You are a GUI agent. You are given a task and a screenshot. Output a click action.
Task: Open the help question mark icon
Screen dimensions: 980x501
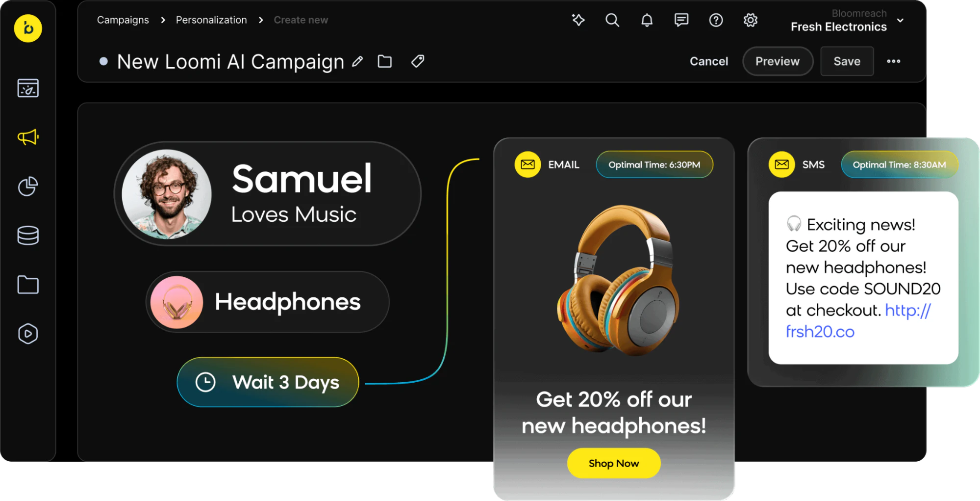[716, 20]
